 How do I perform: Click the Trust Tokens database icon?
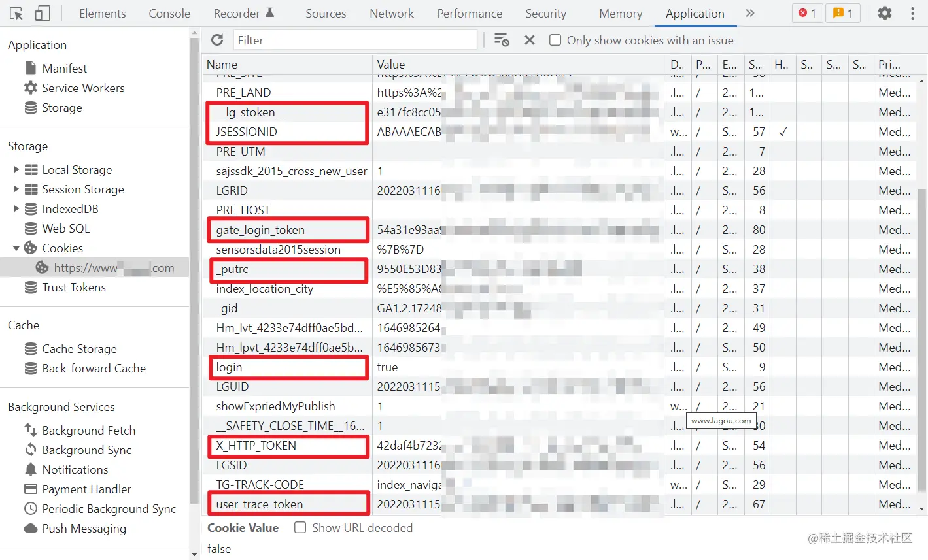[x=31, y=287]
